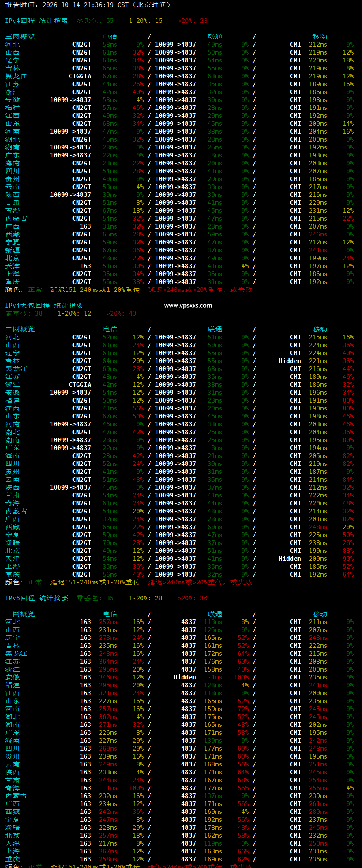Select the 'IPv4大包回程 统计摘要' section heading
The height and width of the screenshot is (868, 362).
[44, 306]
